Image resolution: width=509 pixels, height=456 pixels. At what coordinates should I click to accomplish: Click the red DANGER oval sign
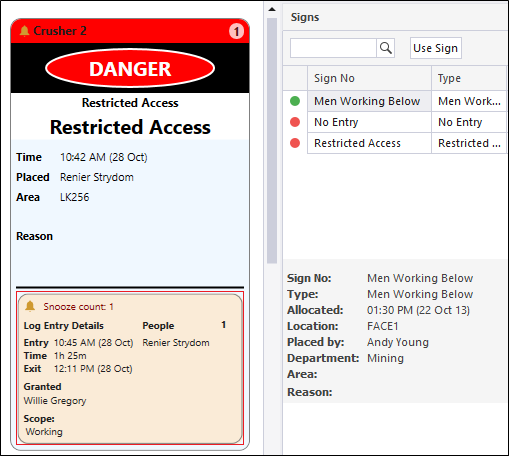tap(130, 68)
